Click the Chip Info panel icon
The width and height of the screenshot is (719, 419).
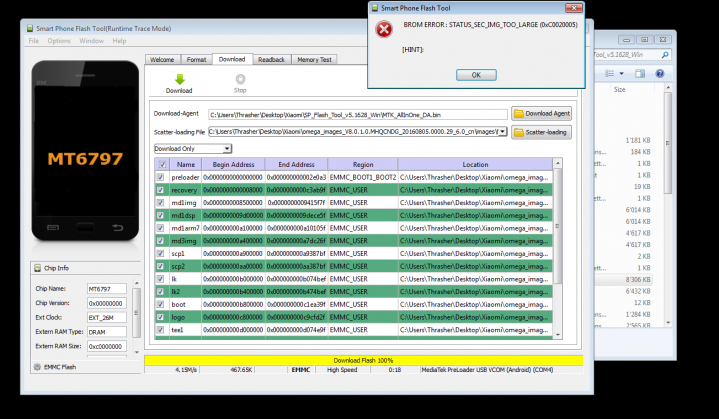tap(36, 268)
